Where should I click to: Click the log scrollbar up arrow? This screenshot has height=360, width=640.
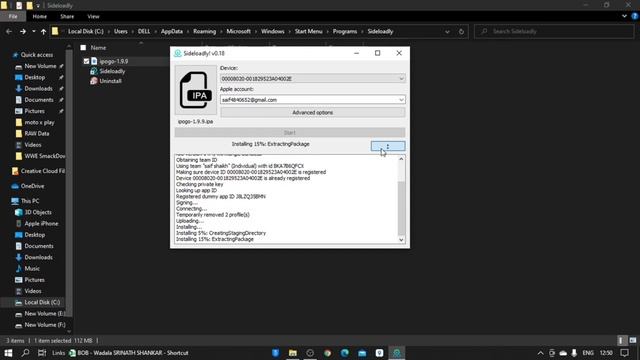point(401,159)
